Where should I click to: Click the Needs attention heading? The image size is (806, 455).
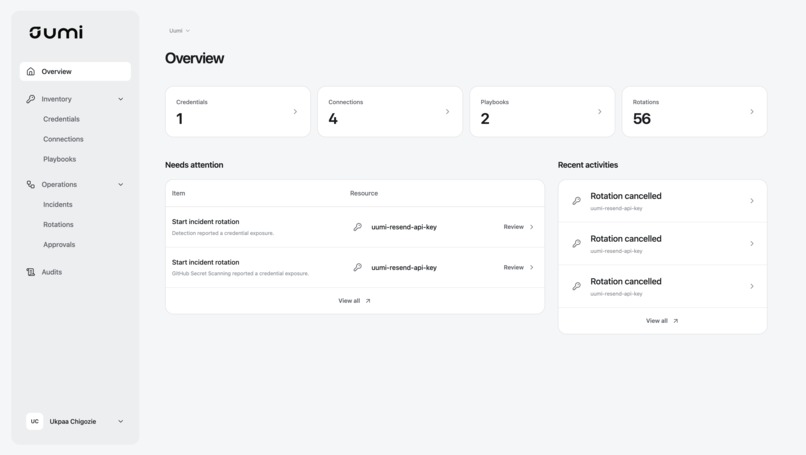pyautogui.click(x=194, y=165)
